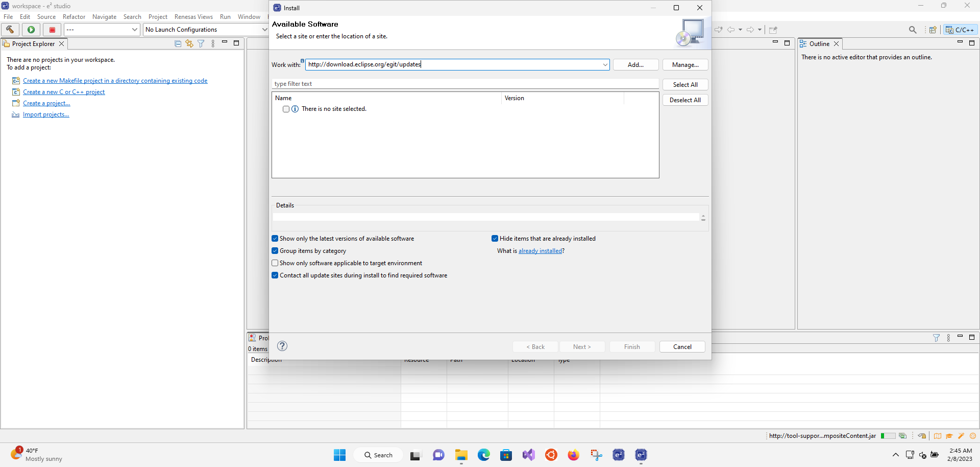980x467 pixels.
Task: Toggle Group items by category checkbox
Action: tap(275, 251)
